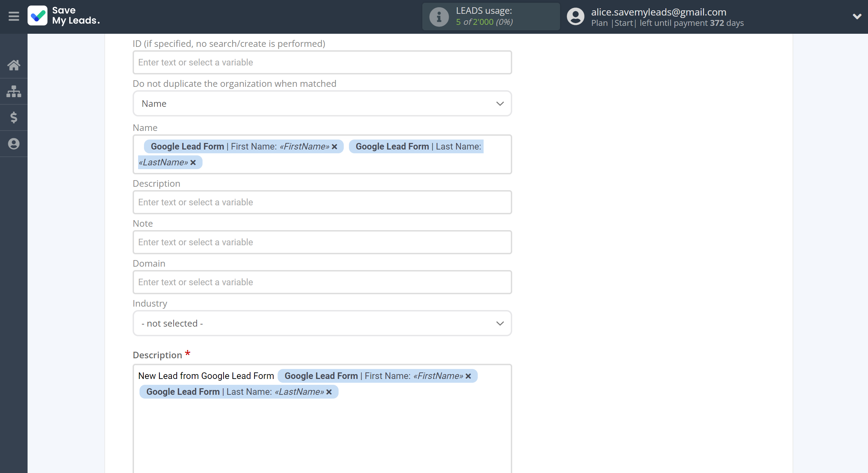
Task: Open the profile icon in sidebar
Action: pyautogui.click(x=14, y=144)
